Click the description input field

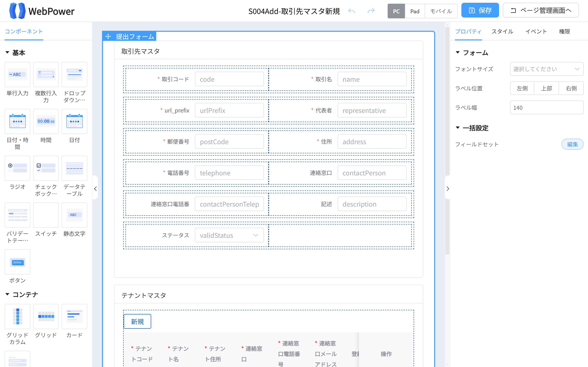coord(372,204)
